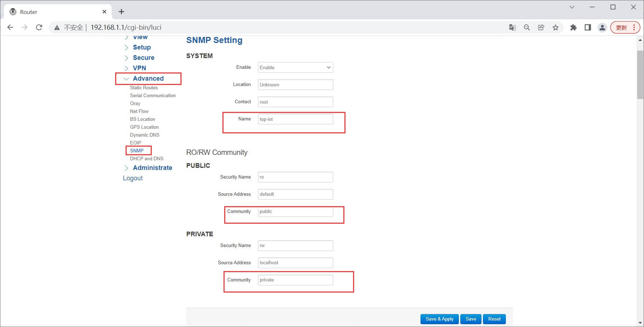
Task: Click the Contact field showing root
Action: (x=295, y=102)
